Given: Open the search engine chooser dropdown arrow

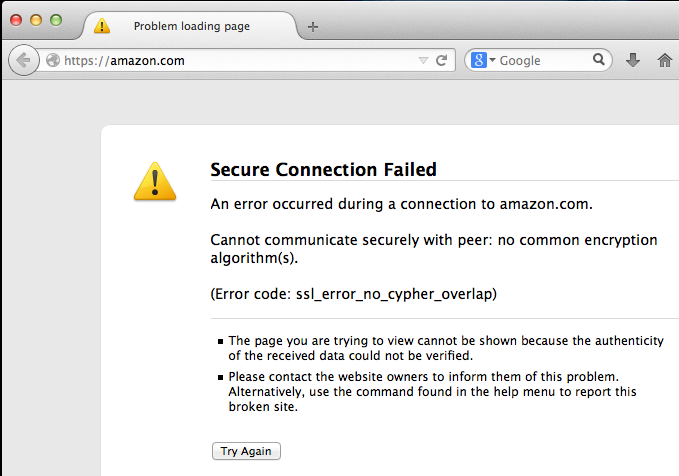Looking at the screenshot, I should tap(492, 60).
